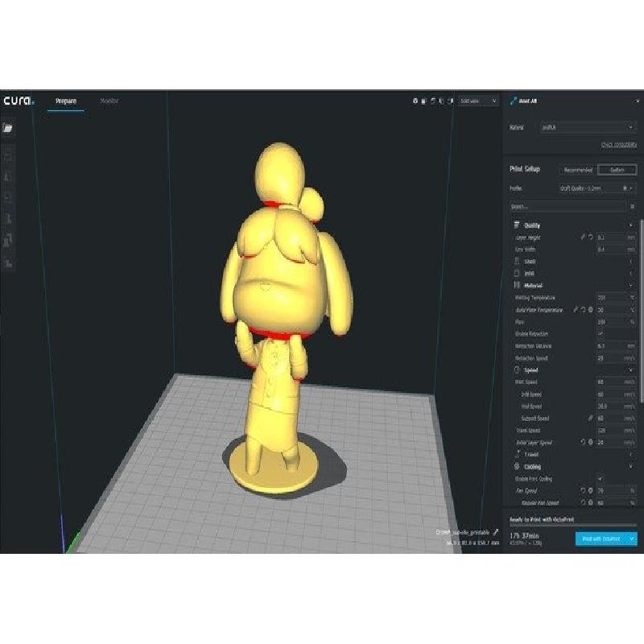The height and width of the screenshot is (644, 644).
Task: Reset the Layer Height value with revert icon
Action: click(x=591, y=237)
